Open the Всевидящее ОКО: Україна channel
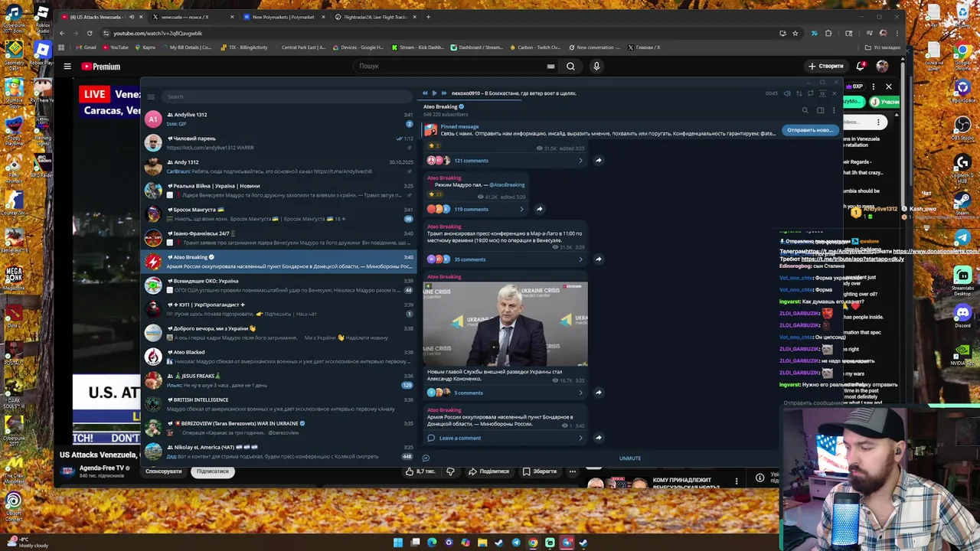Screen dimensions: 980x551 pos(279,285)
